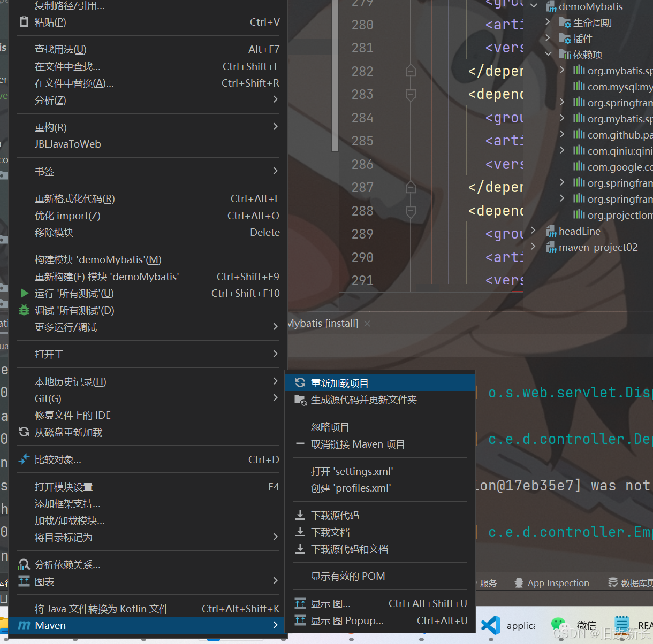Click the paste clipboard icon beside 粘贴(P)
Screen dimensions: 653x644
pyautogui.click(x=23, y=21)
